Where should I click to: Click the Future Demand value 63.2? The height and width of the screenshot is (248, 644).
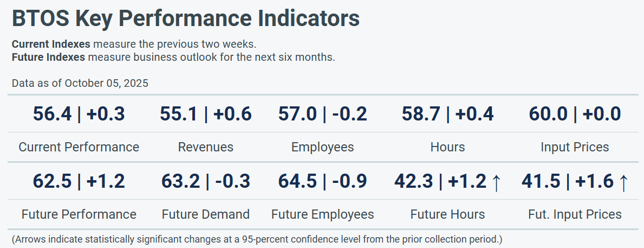(x=180, y=182)
